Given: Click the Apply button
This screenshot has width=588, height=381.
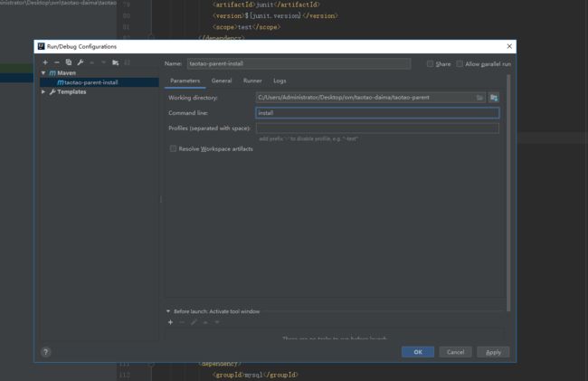Looking at the screenshot, I should (x=493, y=352).
